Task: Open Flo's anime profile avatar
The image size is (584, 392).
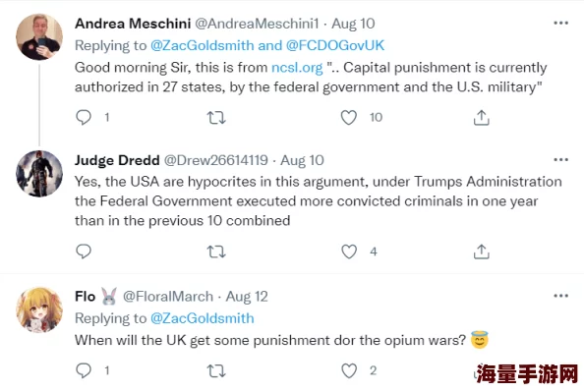Action: [x=39, y=309]
